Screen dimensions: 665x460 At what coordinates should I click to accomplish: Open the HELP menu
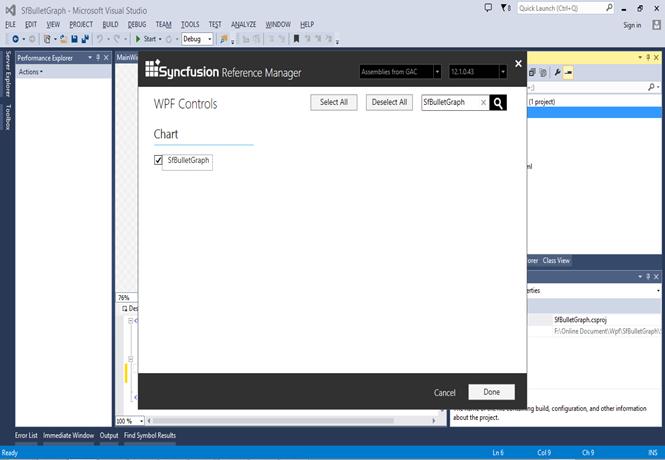pos(307,25)
